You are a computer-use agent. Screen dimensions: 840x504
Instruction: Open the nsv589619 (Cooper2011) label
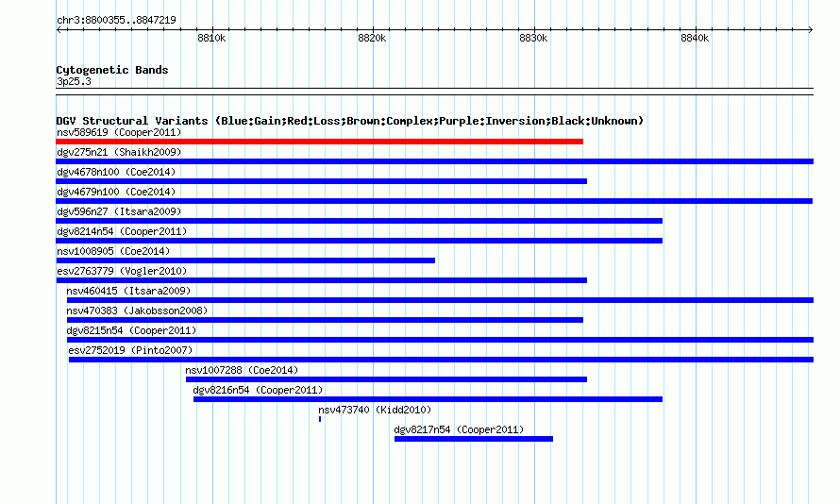click(119, 132)
